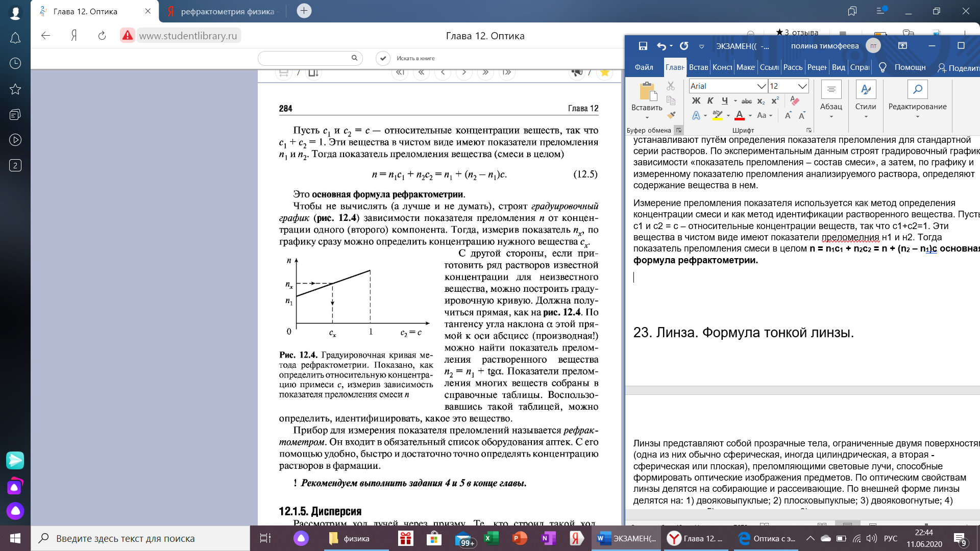
Task: Clear all formatting with the eraser icon
Action: point(794,101)
